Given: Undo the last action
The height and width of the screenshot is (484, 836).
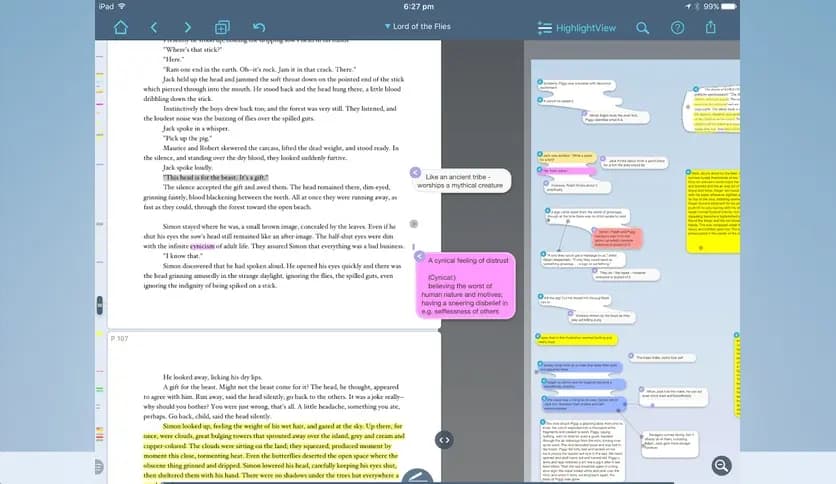Looking at the screenshot, I should click(x=259, y=27).
